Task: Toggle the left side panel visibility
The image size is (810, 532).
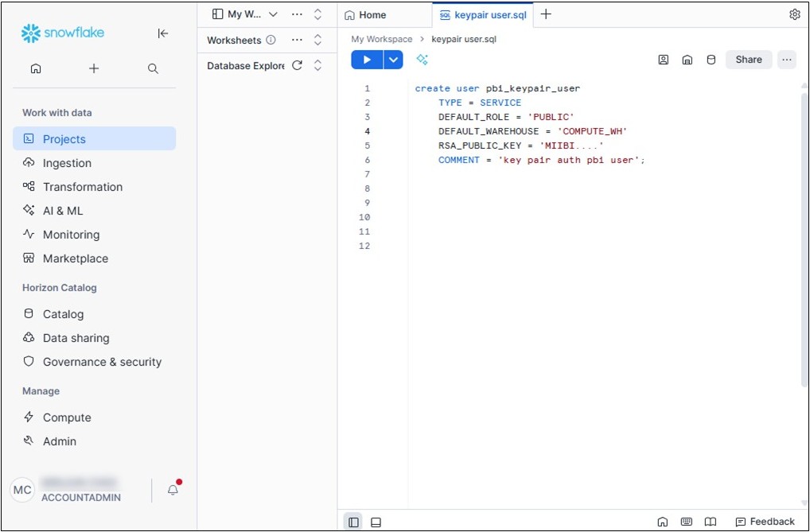Action: click(x=353, y=522)
